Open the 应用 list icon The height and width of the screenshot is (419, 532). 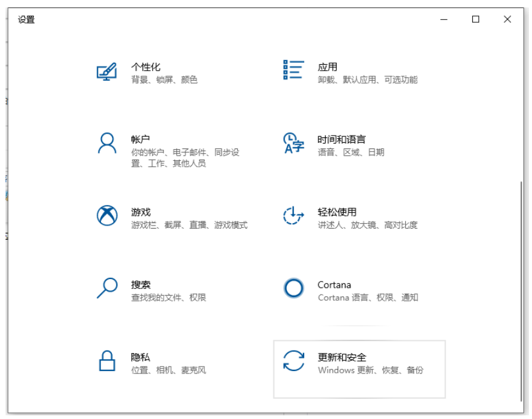coord(294,70)
